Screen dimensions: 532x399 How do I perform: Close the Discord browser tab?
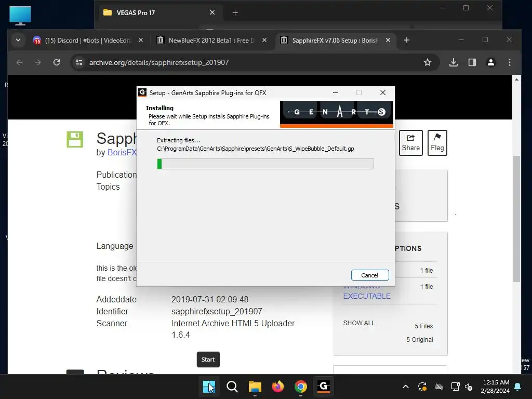coord(141,41)
